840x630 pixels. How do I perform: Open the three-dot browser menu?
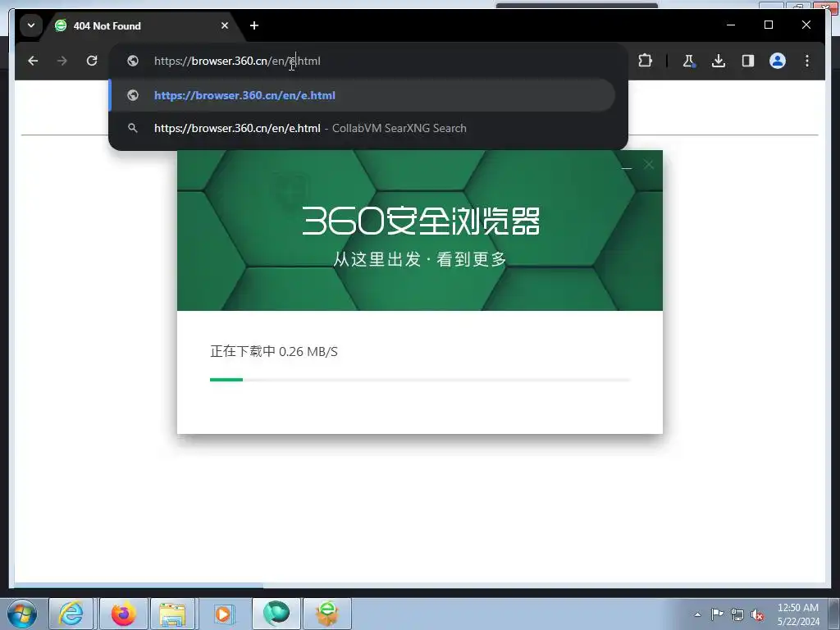click(807, 61)
